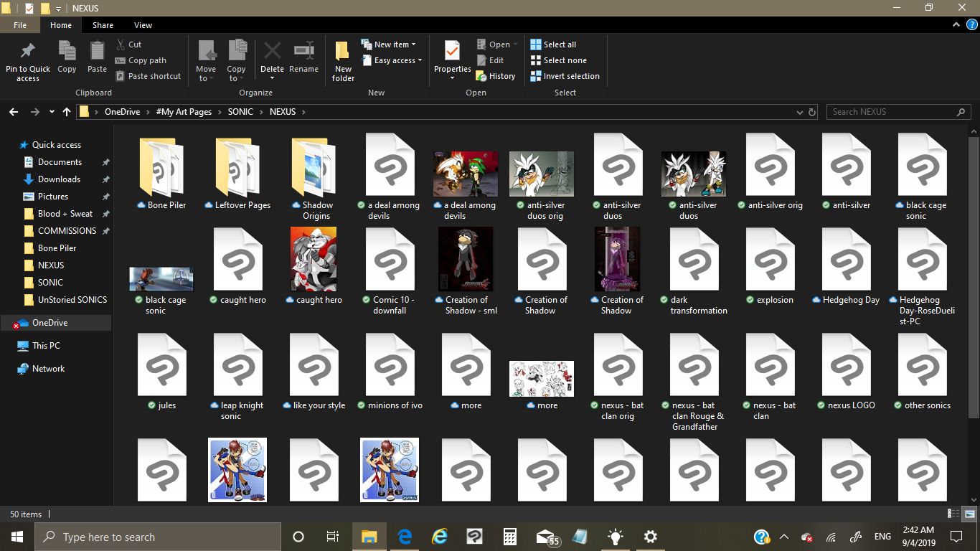Open Microsoft Edge in taskbar
980x551 pixels.
click(x=404, y=537)
